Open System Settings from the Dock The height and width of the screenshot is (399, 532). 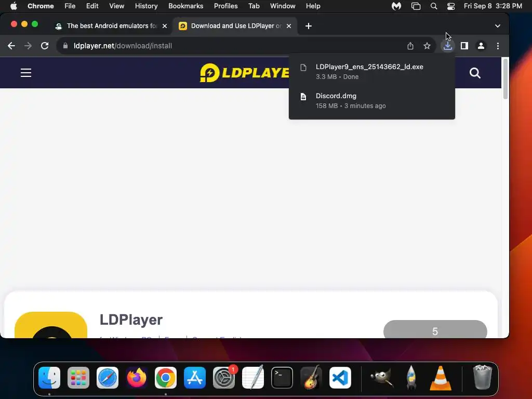tap(224, 378)
